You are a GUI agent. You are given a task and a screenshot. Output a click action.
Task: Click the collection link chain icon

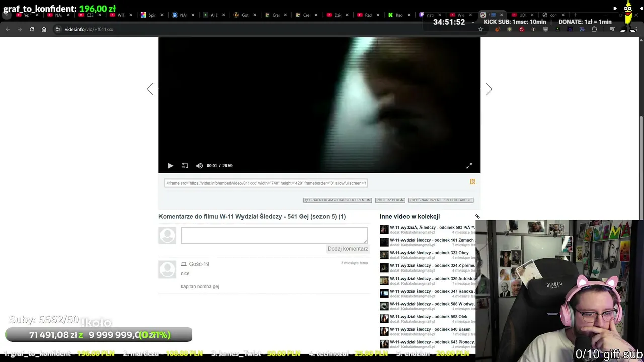pyautogui.click(x=477, y=217)
